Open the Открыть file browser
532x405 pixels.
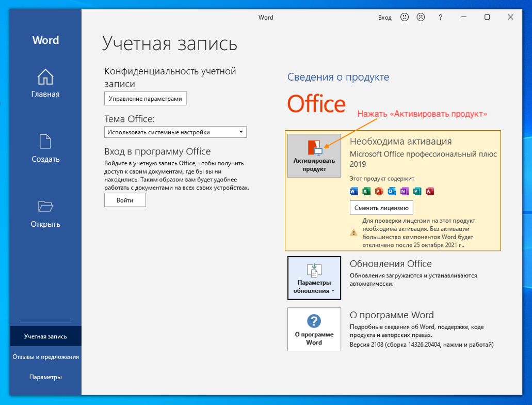tap(45, 214)
